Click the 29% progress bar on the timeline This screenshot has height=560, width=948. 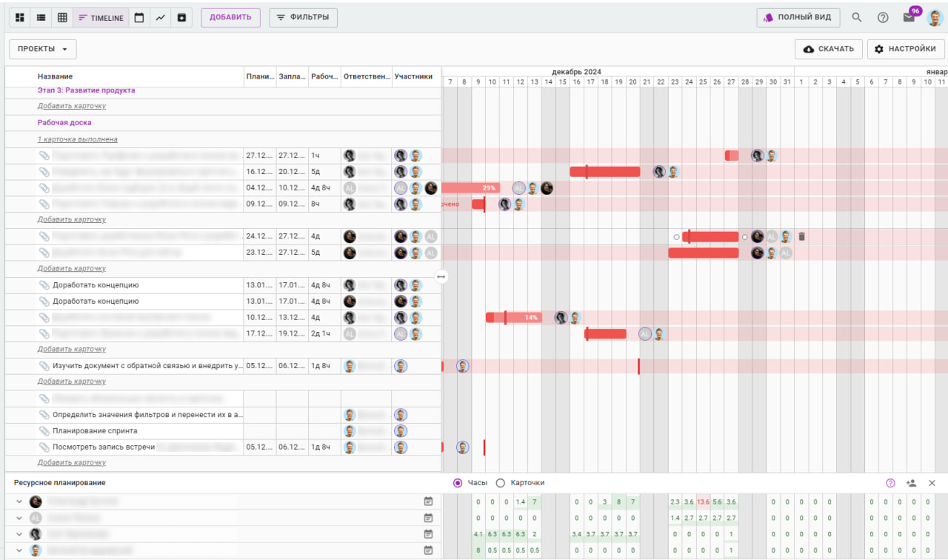(471, 188)
